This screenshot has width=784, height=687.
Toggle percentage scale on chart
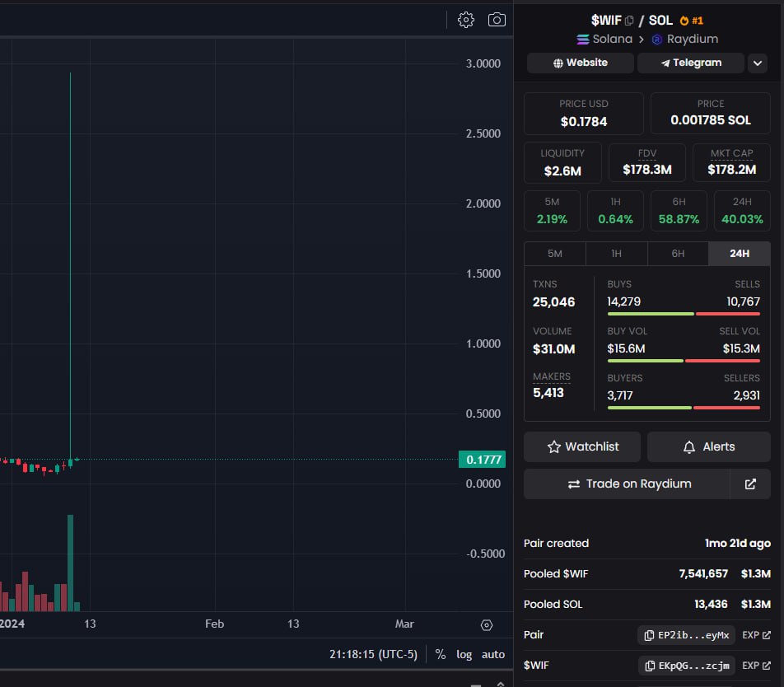point(440,654)
